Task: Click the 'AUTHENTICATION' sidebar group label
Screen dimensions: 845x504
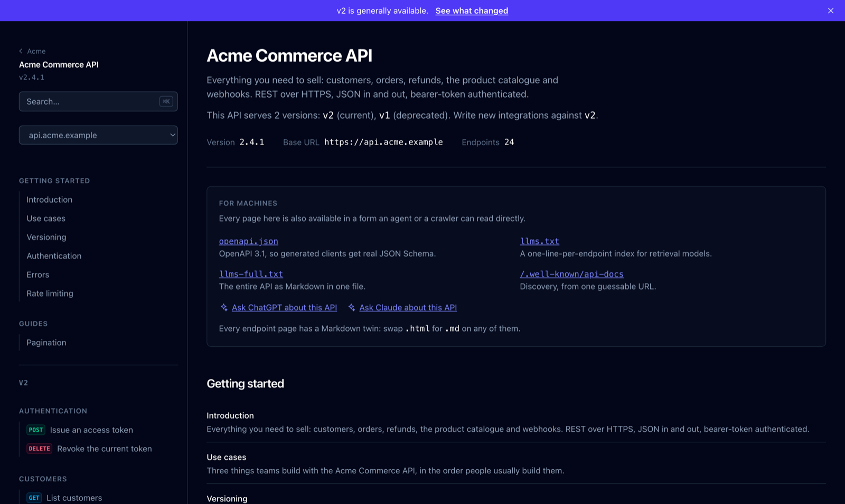Action: click(53, 411)
